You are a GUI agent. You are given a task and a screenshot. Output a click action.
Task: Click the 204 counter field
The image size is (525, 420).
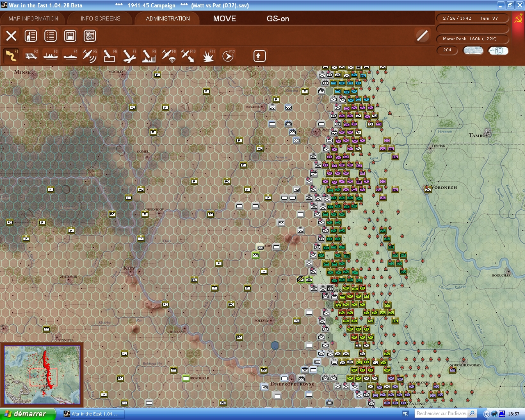point(448,50)
